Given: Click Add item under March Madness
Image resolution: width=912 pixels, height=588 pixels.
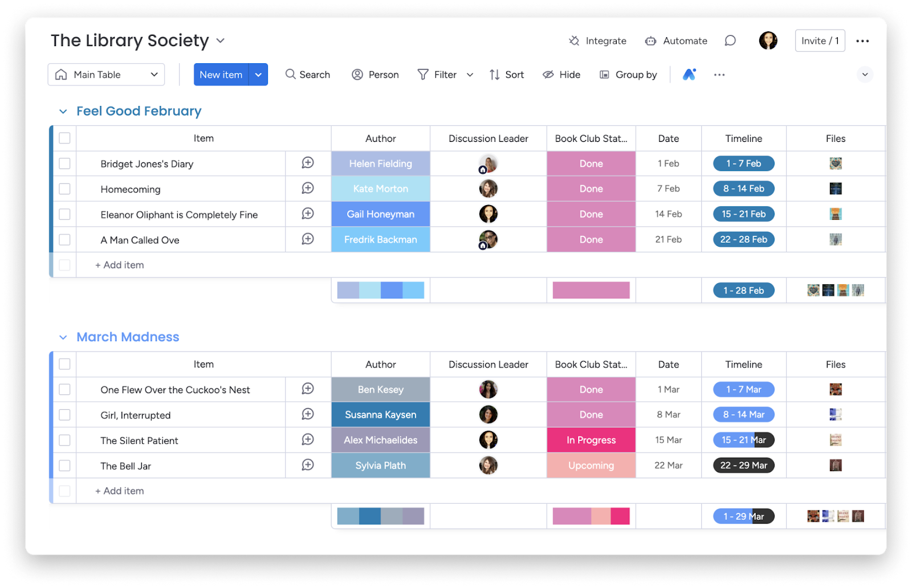Looking at the screenshot, I should (119, 491).
